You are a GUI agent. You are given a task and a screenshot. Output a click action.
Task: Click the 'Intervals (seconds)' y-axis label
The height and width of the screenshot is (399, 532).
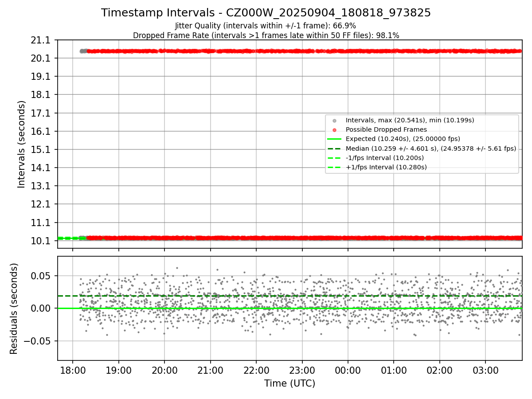click(x=22, y=144)
